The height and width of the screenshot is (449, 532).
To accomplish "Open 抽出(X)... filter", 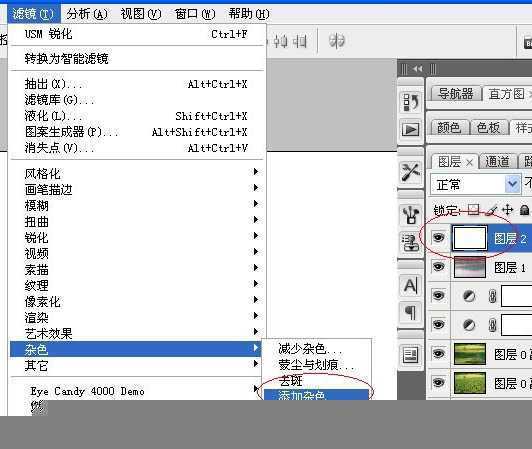I will coord(136,84).
